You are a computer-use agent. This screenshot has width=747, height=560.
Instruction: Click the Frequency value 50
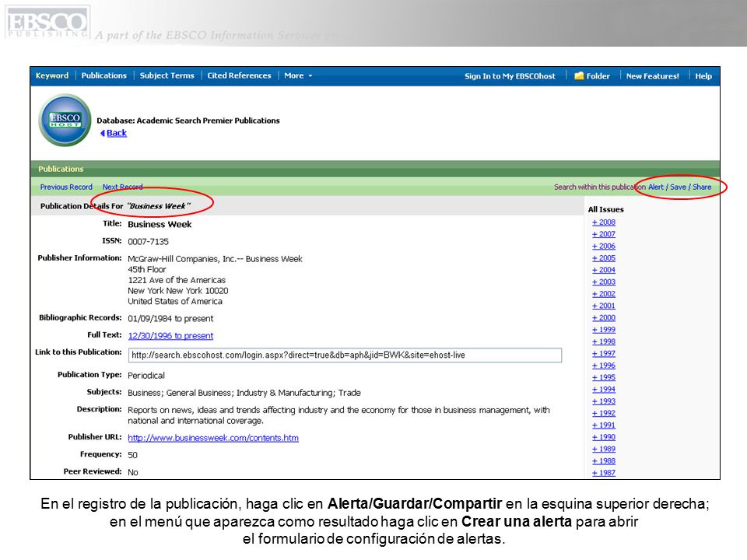coord(132,455)
